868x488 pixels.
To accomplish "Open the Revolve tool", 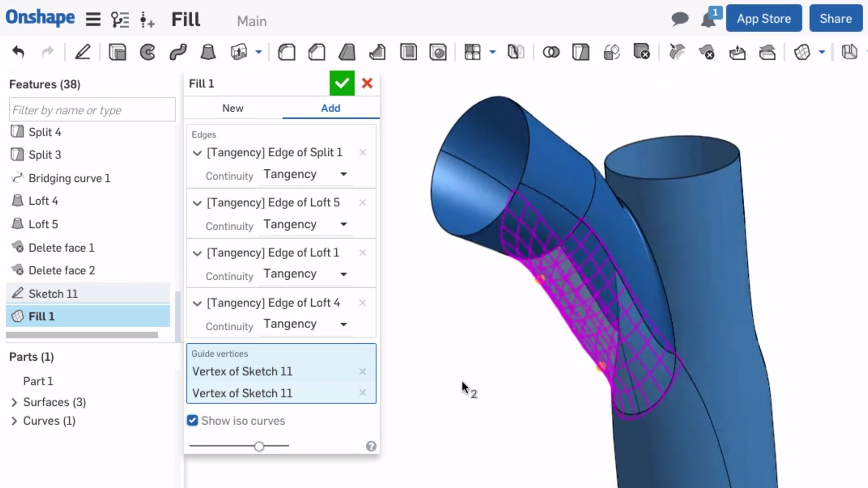I will coord(148,52).
